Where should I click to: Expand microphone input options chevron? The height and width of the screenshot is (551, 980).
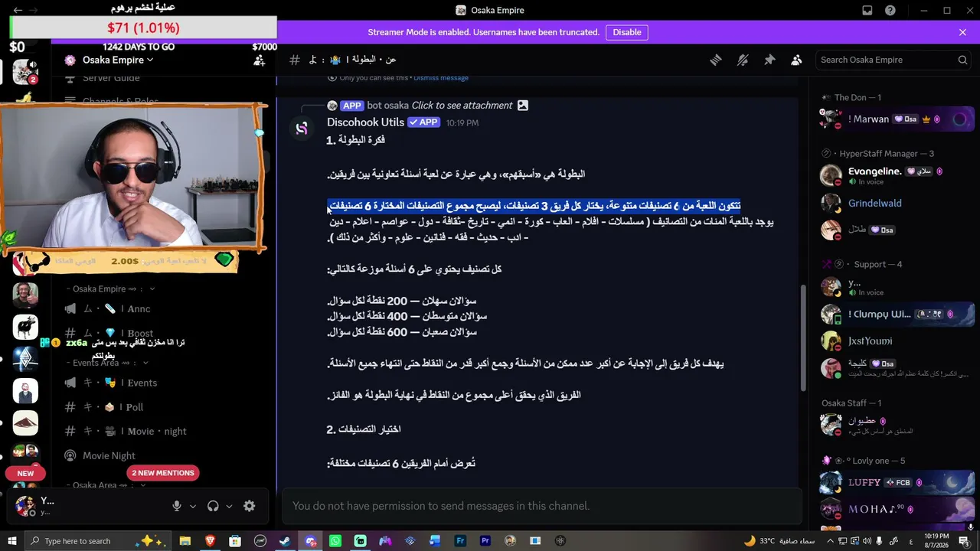pos(193,506)
